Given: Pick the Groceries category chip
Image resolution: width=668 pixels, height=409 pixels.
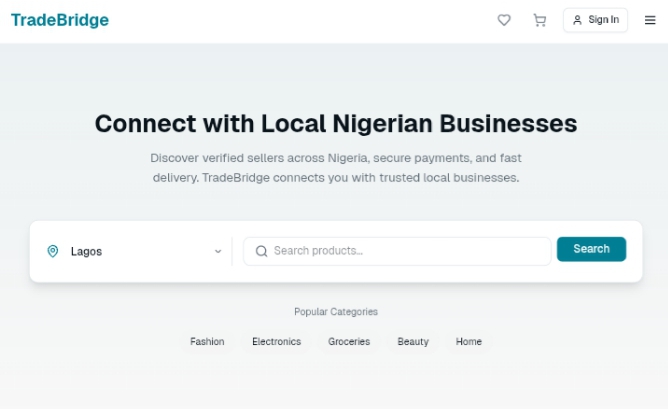Looking at the screenshot, I should [349, 342].
